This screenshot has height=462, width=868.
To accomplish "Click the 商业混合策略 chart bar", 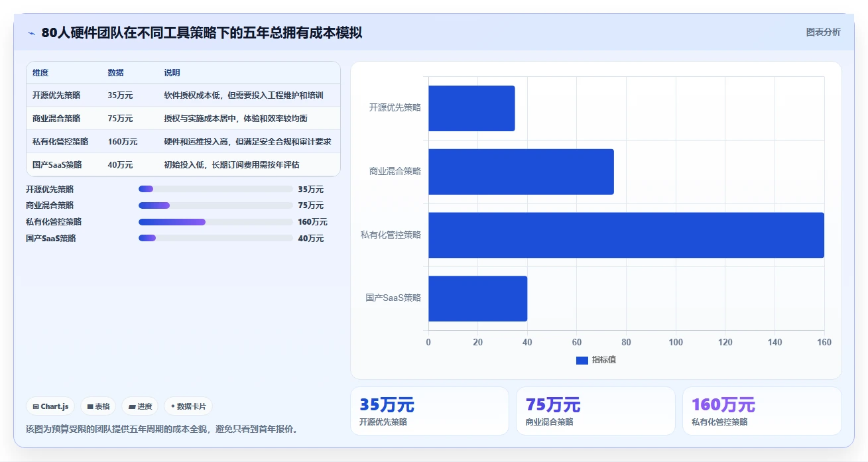I will 521,172.
